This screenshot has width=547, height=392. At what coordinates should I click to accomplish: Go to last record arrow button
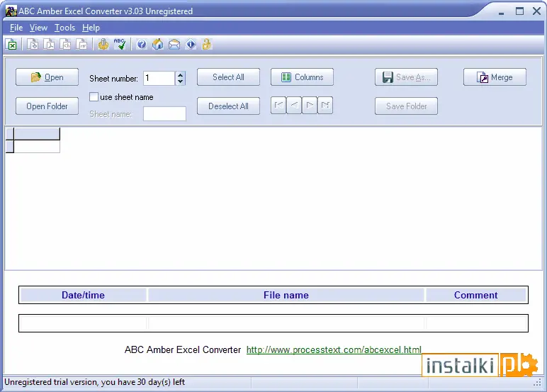pos(325,106)
